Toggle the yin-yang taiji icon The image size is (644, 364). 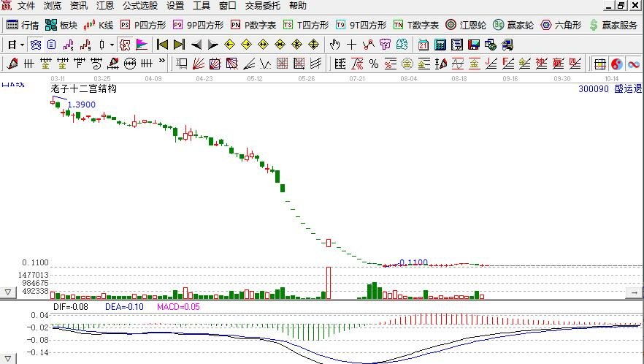(616, 64)
